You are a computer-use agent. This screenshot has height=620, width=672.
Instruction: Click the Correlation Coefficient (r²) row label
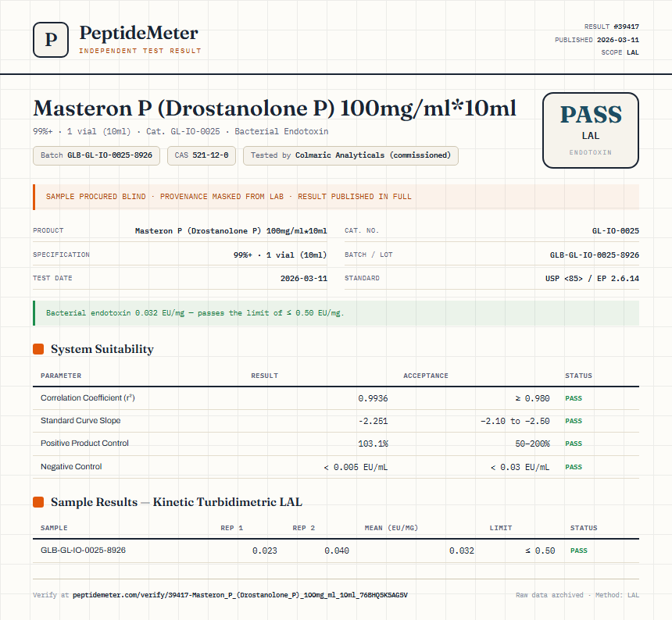click(88, 397)
